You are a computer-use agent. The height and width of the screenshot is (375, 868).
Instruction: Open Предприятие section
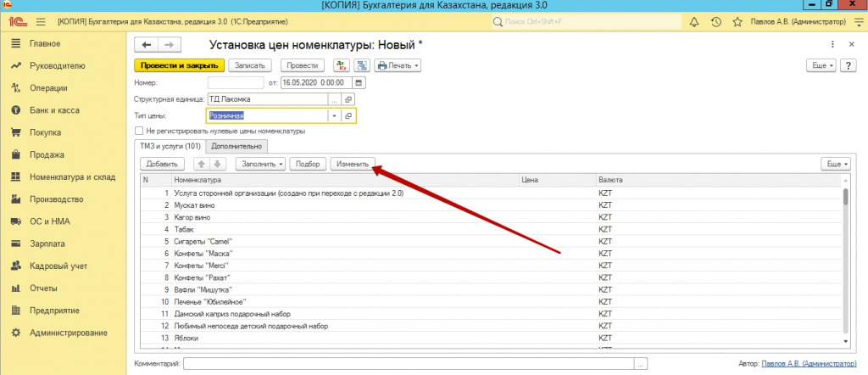coord(54,311)
